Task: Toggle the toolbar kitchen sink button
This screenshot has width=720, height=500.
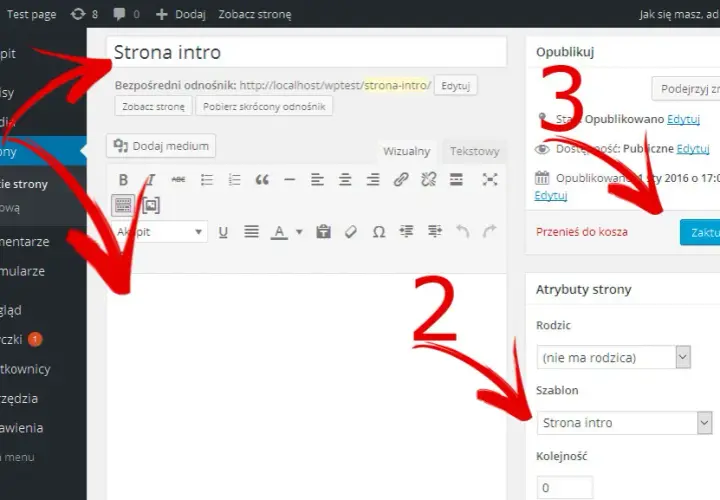Action: pos(123,205)
